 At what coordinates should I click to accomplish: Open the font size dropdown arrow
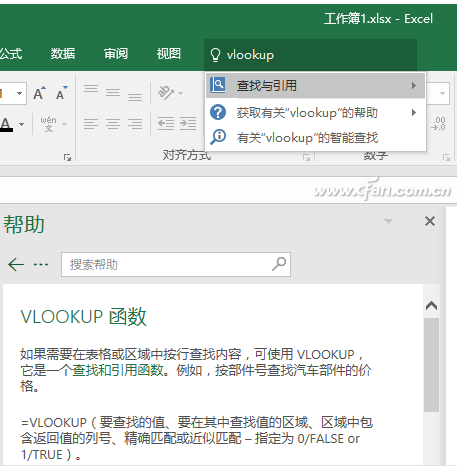pos(20,93)
